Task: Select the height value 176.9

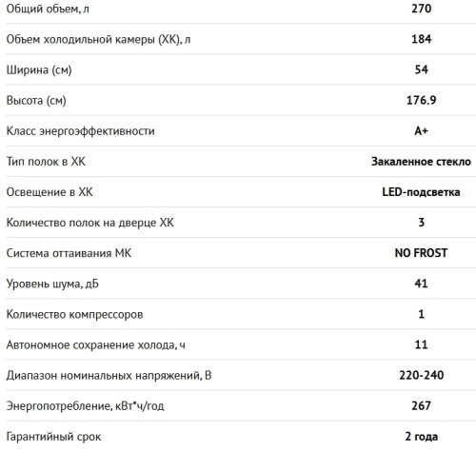Action: (x=421, y=100)
